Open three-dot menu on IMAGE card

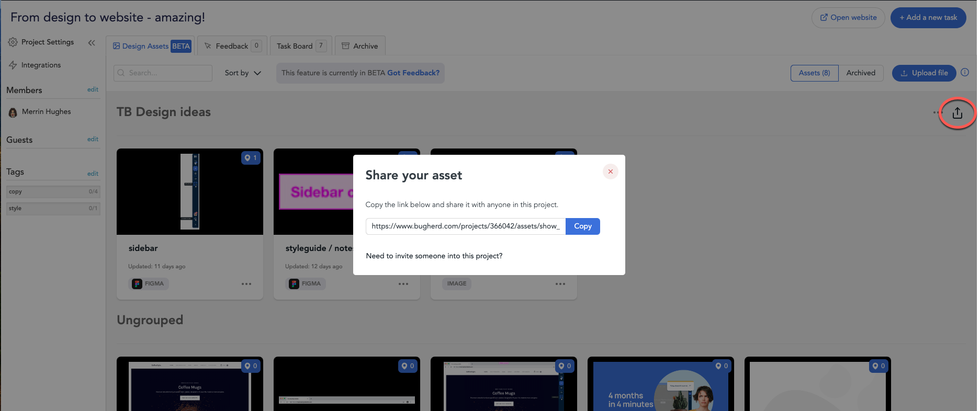pyautogui.click(x=560, y=283)
